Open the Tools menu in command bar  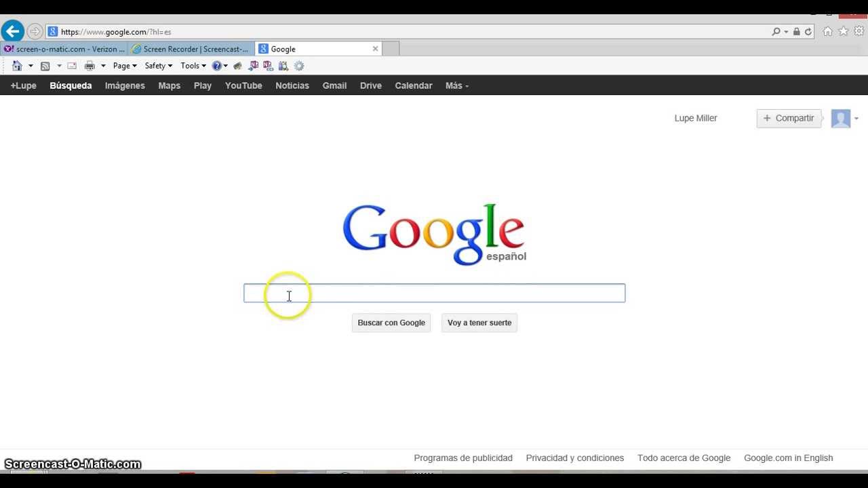click(193, 66)
